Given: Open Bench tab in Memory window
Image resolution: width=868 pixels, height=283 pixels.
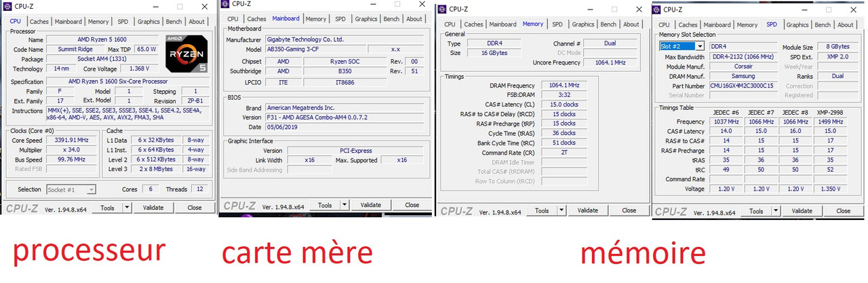Looking at the screenshot, I should (608, 24).
